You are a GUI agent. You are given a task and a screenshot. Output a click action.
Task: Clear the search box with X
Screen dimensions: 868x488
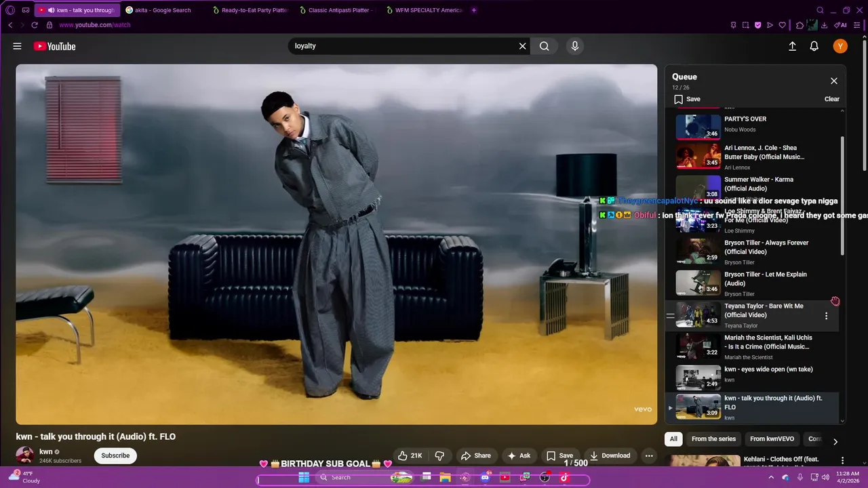(523, 46)
